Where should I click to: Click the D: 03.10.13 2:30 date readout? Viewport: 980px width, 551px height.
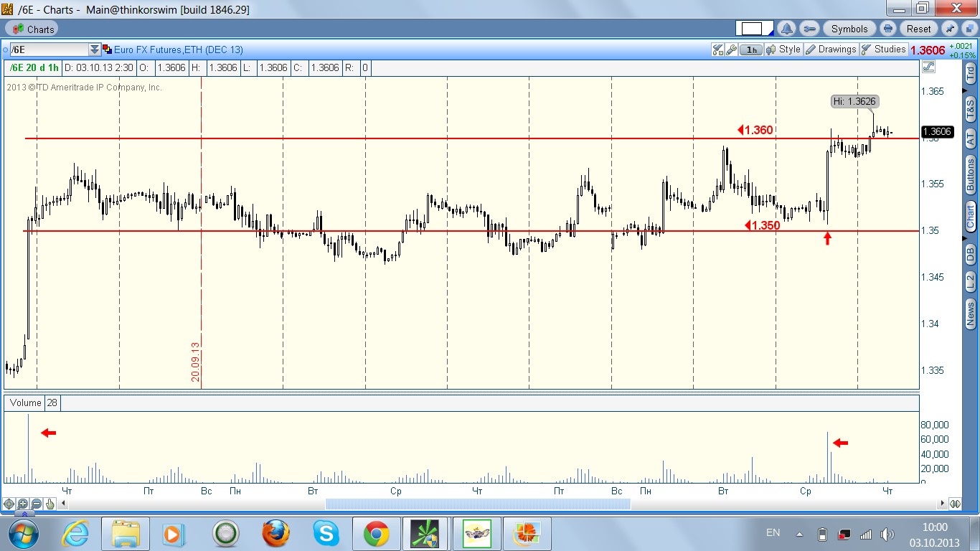click(98, 67)
